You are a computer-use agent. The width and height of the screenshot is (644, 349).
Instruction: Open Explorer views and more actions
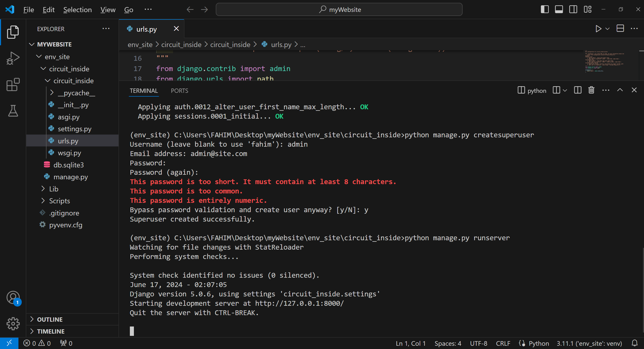click(x=106, y=29)
